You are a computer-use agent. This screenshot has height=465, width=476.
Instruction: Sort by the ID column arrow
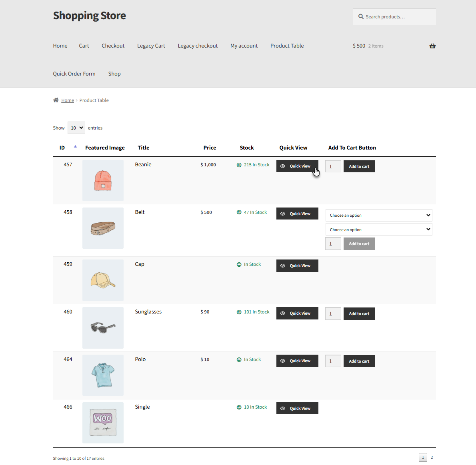pyautogui.click(x=75, y=147)
